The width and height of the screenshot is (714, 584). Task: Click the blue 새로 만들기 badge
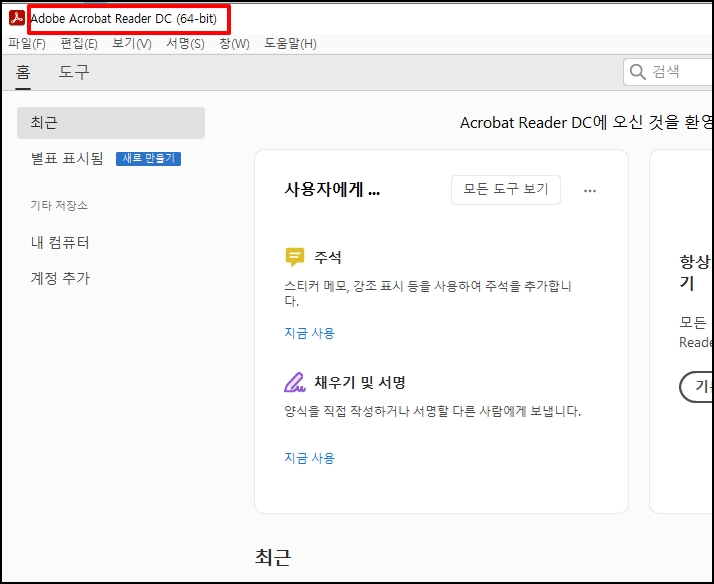point(148,158)
